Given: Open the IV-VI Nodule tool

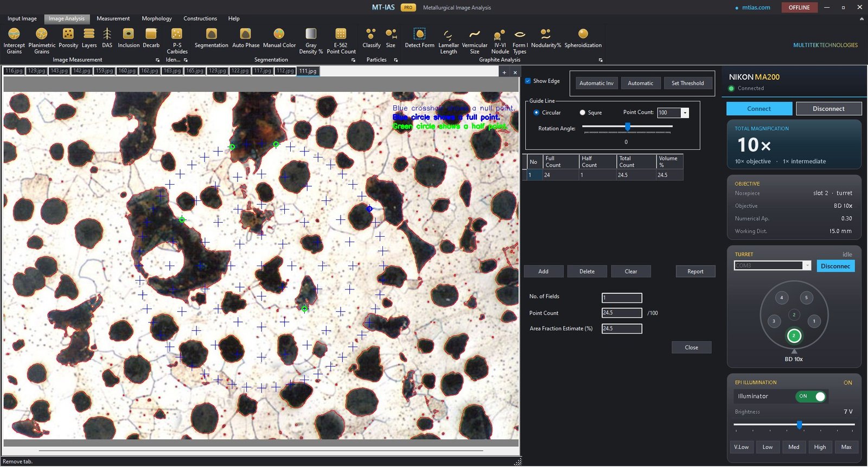Looking at the screenshot, I should pyautogui.click(x=500, y=41).
